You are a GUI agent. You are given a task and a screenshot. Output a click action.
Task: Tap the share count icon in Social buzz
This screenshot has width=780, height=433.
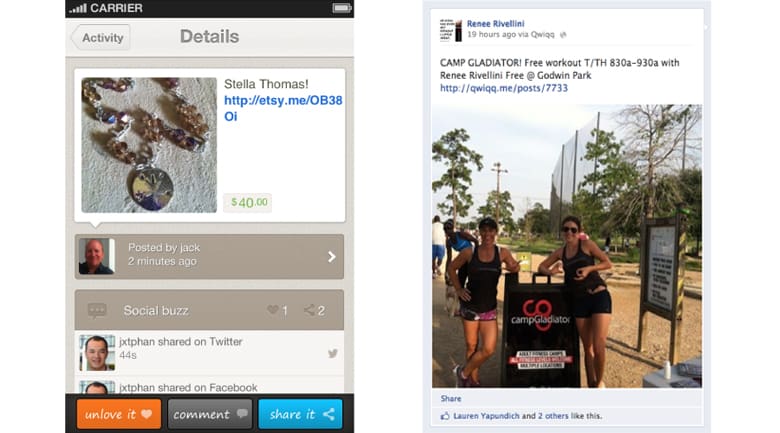click(x=309, y=310)
